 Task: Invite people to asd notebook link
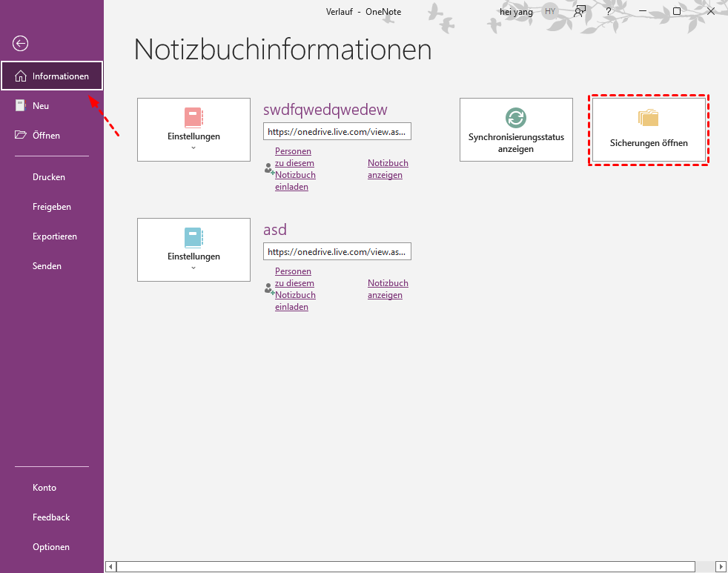[x=295, y=289]
